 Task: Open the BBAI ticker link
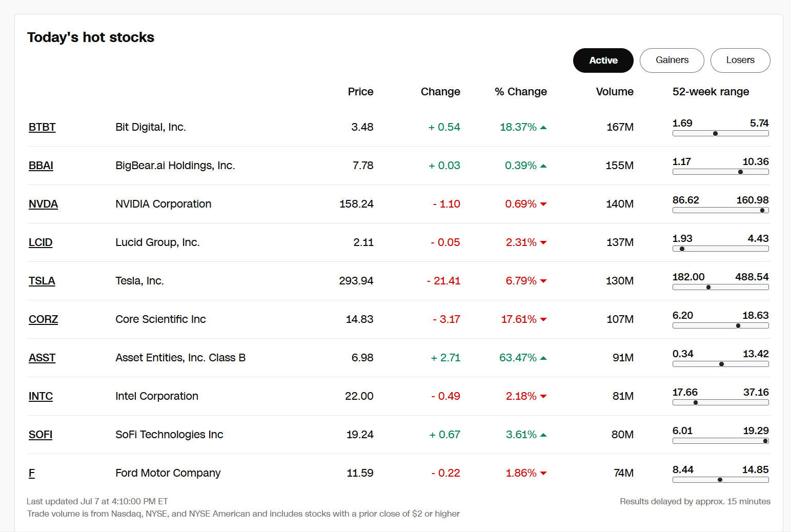[x=41, y=166]
